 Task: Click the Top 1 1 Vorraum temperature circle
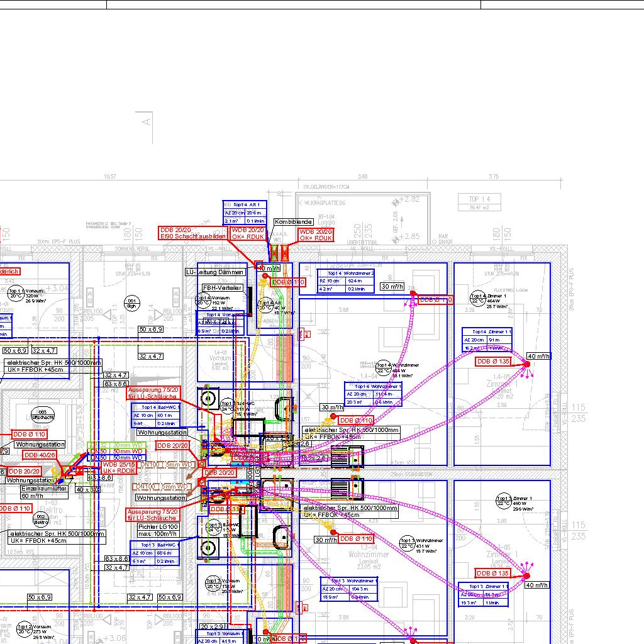pyautogui.click(x=15, y=294)
